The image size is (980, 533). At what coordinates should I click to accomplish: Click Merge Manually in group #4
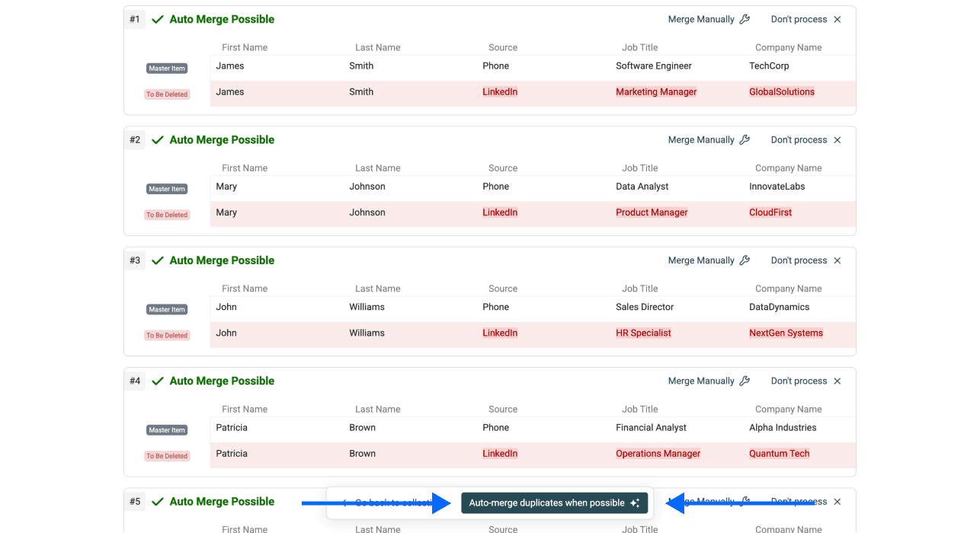tap(702, 381)
